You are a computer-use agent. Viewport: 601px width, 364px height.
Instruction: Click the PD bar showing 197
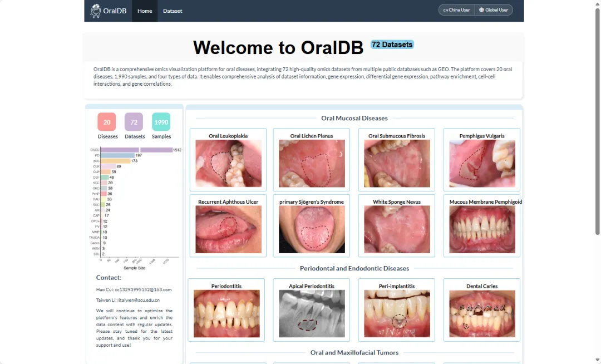[x=117, y=155]
